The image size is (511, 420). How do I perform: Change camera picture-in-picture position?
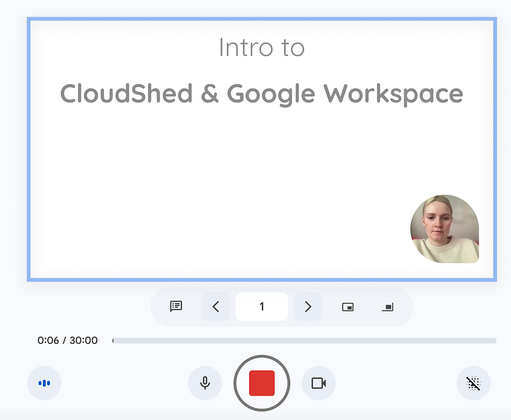pos(348,307)
